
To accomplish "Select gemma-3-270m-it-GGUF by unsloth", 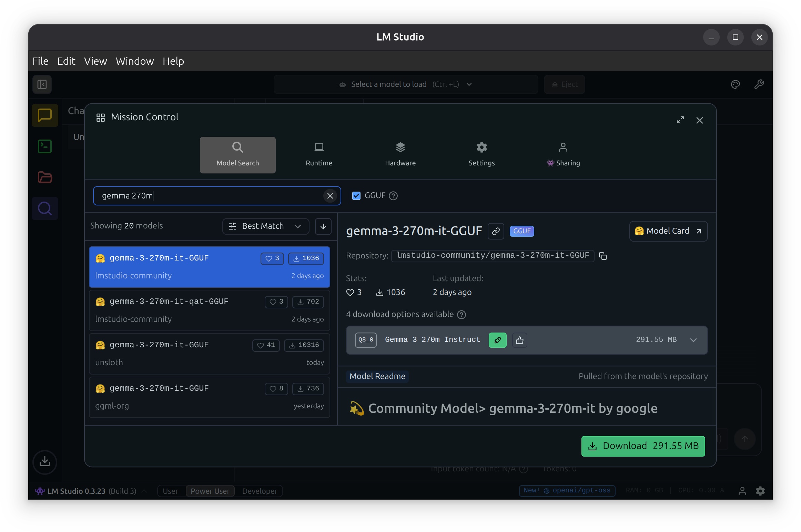I will tap(209, 354).
